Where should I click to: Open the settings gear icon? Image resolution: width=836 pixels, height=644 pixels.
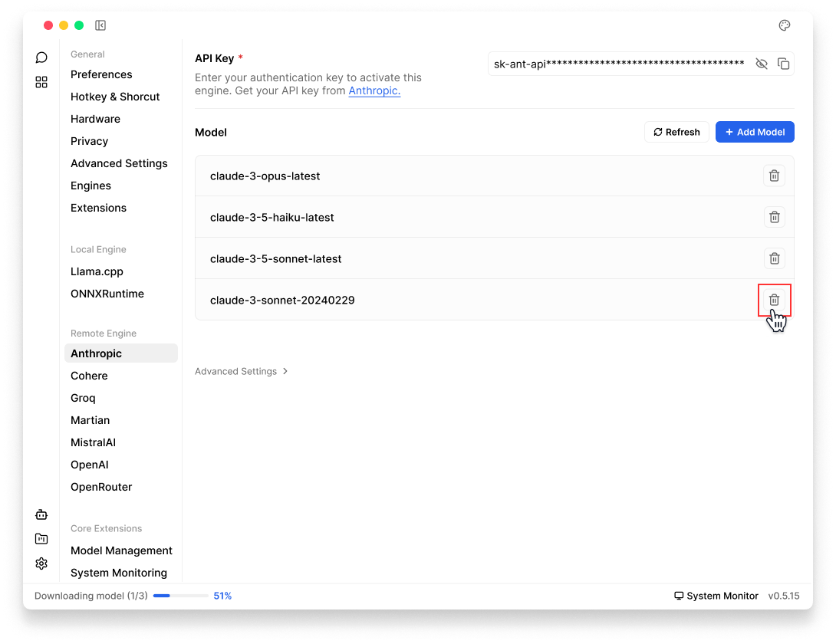pos(41,563)
